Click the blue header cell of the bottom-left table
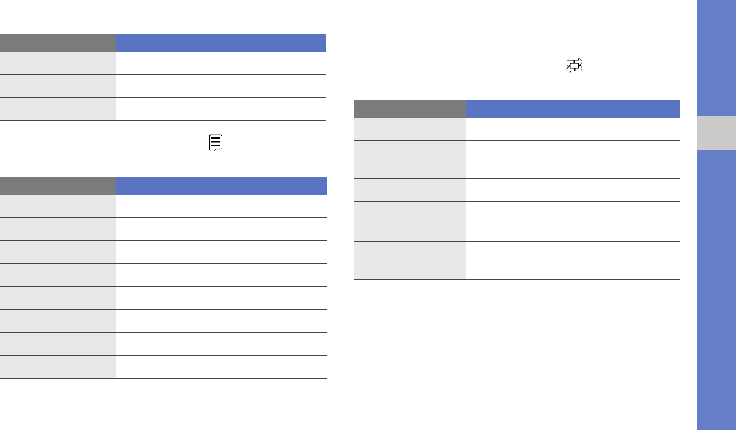This screenshot has height=430, width=736. (x=221, y=185)
